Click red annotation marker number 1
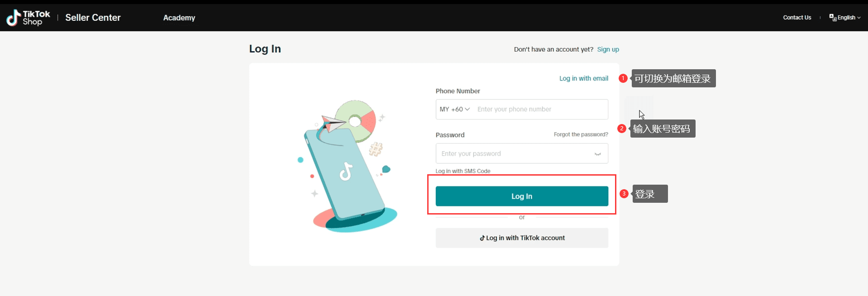The width and height of the screenshot is (868, 296). click(623, 78)
